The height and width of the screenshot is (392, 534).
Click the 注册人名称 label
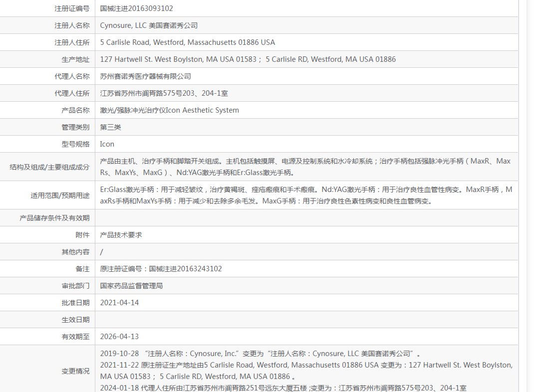click(72, 25)
